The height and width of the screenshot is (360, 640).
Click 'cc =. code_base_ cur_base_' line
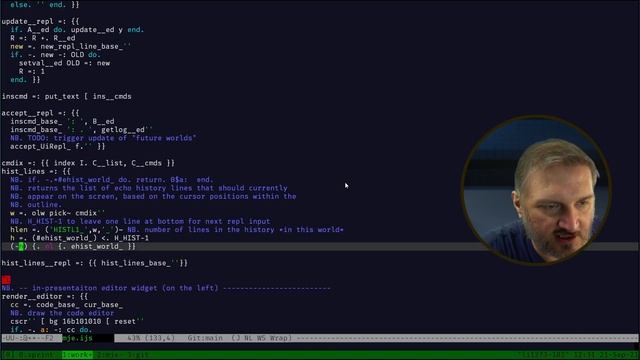(x=67, y=305)
